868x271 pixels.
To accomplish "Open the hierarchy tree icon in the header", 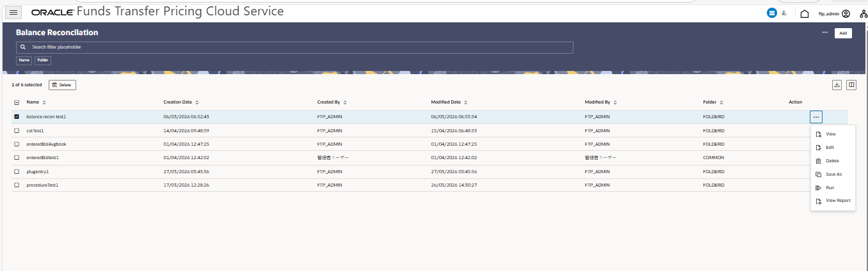I will pyautogui.click(x=863, y=13).
